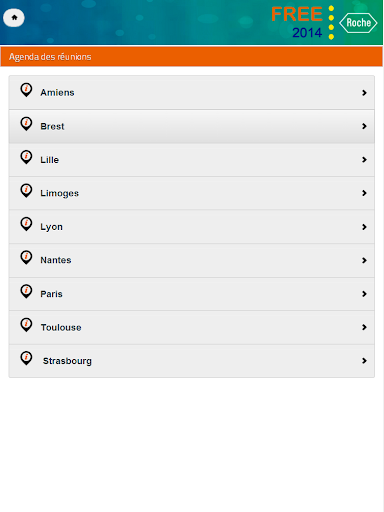Click the location pin beside Lille
The width and height of the screenshot is (384, 512).
click(26, 157)
